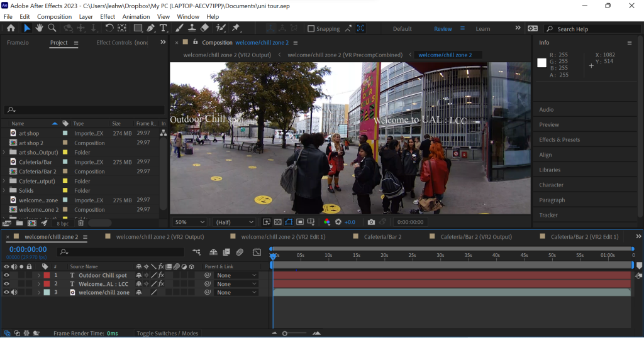
Task: Expand the Solids folder
Action: 4,190
